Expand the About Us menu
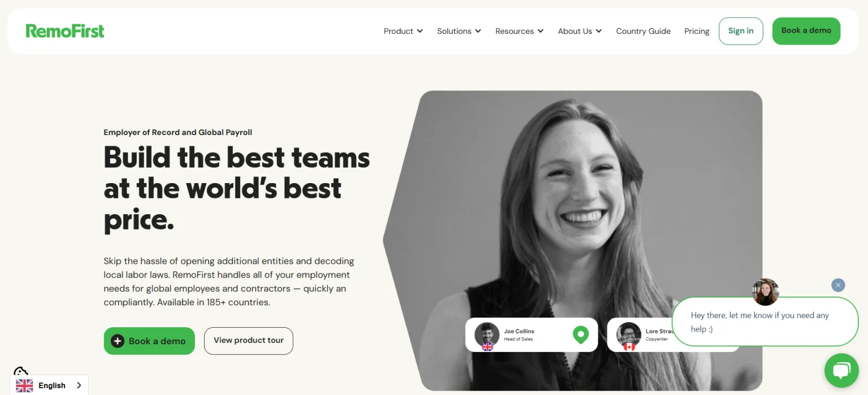This screenshot has width=868, height=395. [x=580, y=31]
